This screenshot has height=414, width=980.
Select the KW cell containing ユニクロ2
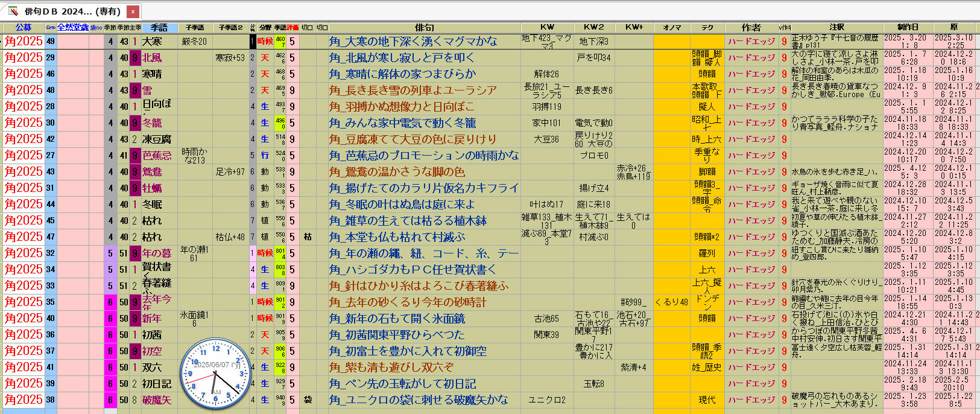(546, 400)
